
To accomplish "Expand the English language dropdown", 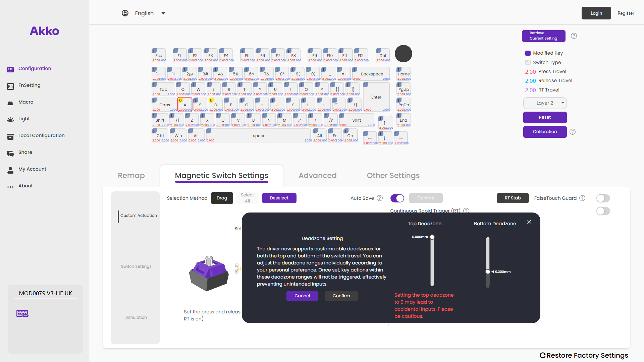I will pyautogui.click(x=163, y=13).
